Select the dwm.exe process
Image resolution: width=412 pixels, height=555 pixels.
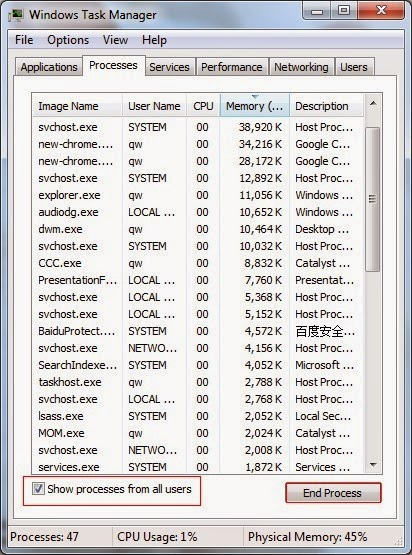click(x=198, y=229)
